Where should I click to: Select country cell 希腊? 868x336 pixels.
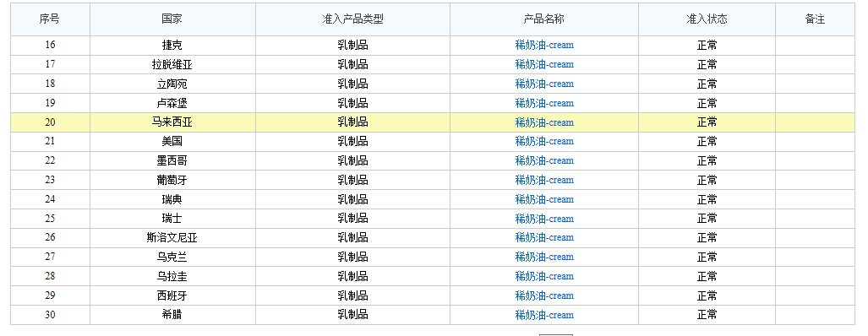(172, 315)
